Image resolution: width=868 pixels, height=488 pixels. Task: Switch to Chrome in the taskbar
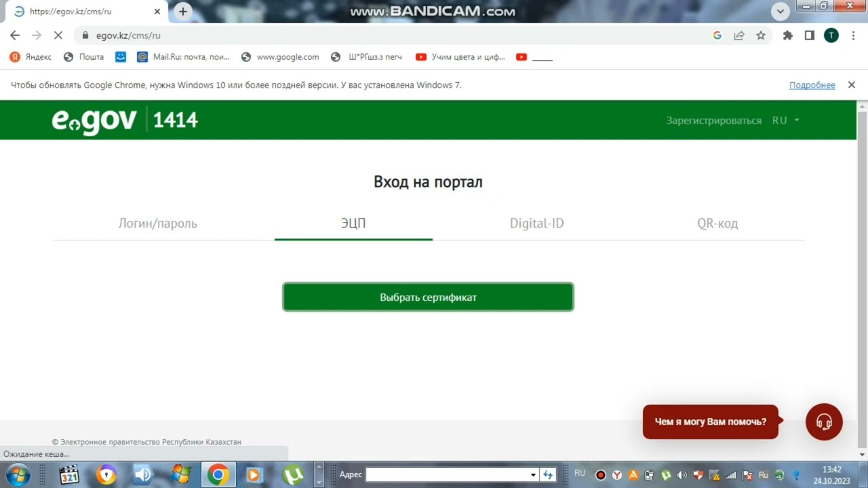[x=218, y=474]
